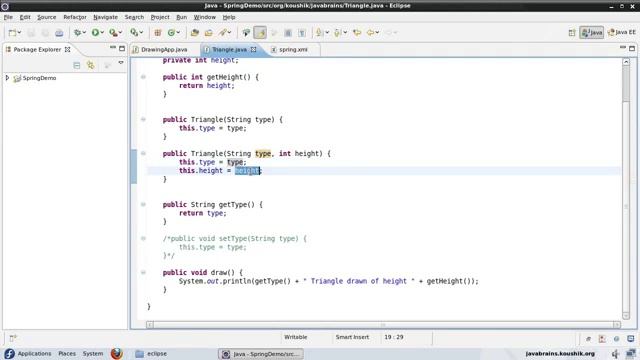Run the program with green Run icon

(x=95, y=33)
